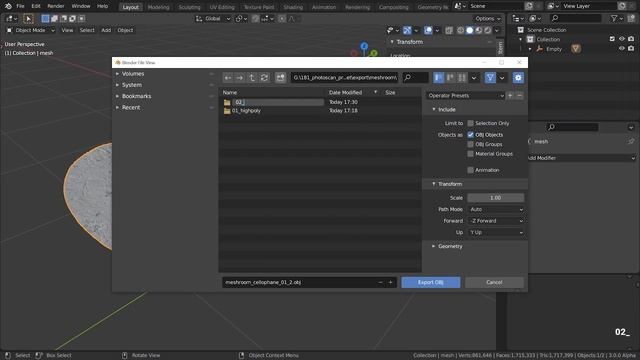Remove operator preset with minus button

(x=519, y=96)
